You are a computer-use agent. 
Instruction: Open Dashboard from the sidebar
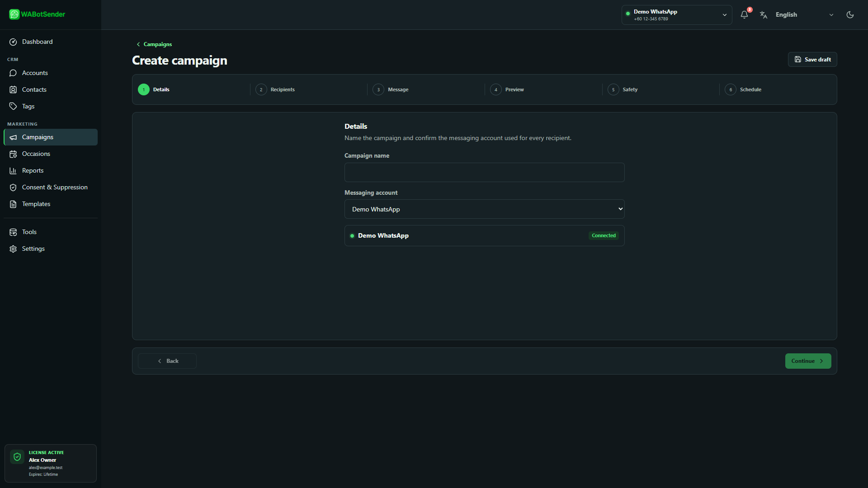(x=51, y=42)
